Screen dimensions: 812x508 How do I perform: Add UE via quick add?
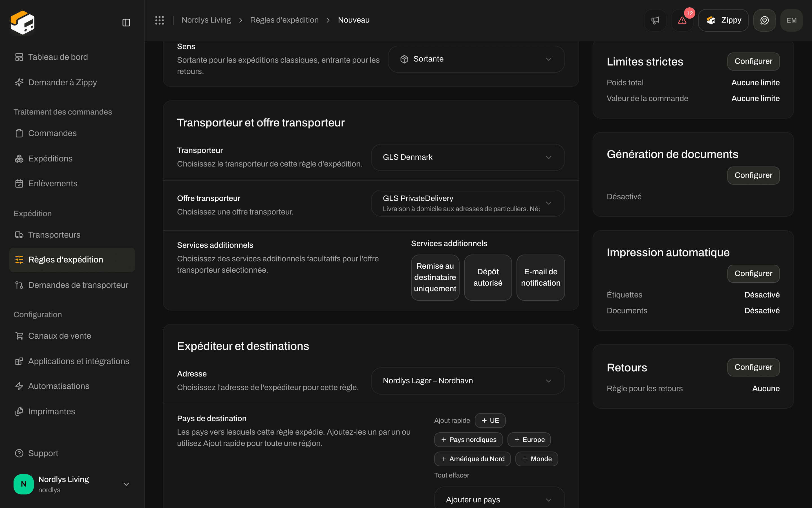(x=490, y=421)
